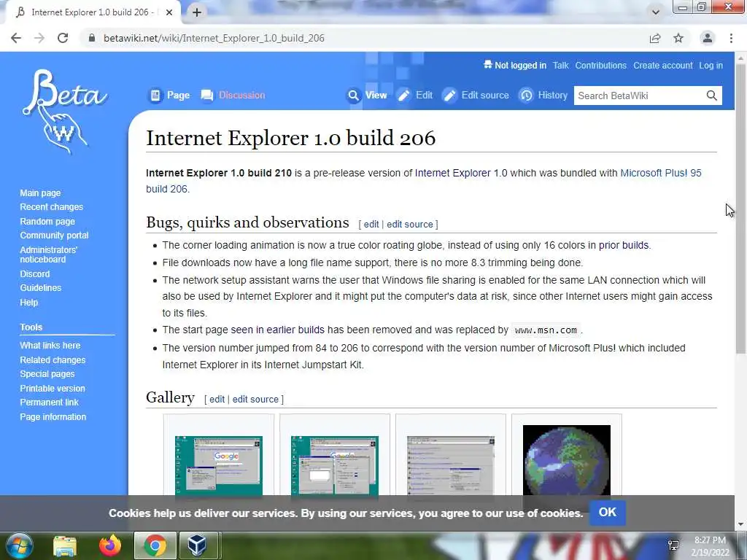Open Printable version link
Viewport: 747px width, 560px height.
[53, 389]
